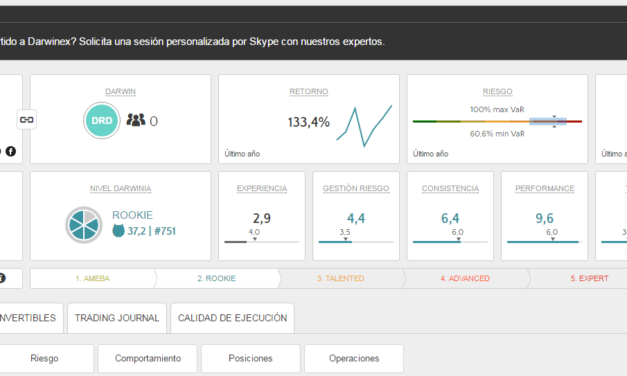
Task: Click the DRD Darwin circle badge
Action: (102, 120)
